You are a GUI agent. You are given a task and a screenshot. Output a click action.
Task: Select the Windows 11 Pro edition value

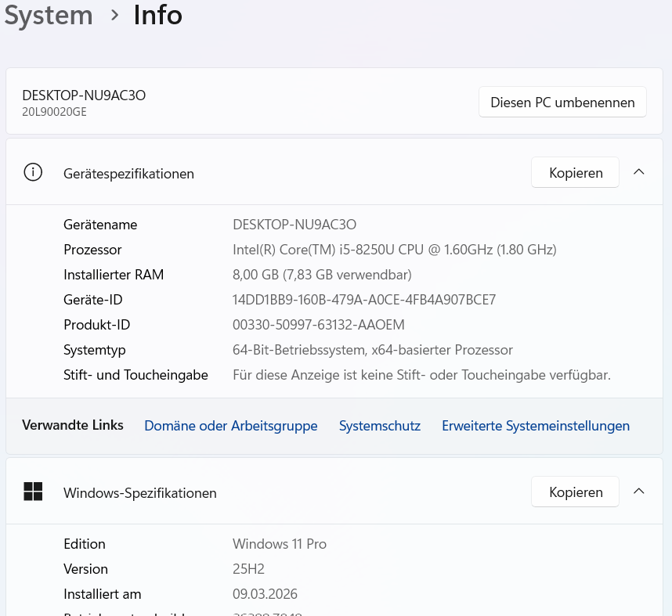pos(280,544)
